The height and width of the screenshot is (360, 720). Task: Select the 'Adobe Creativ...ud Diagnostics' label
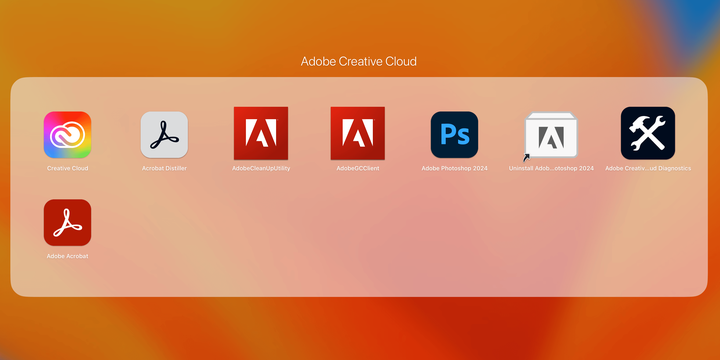click(648, 169)
